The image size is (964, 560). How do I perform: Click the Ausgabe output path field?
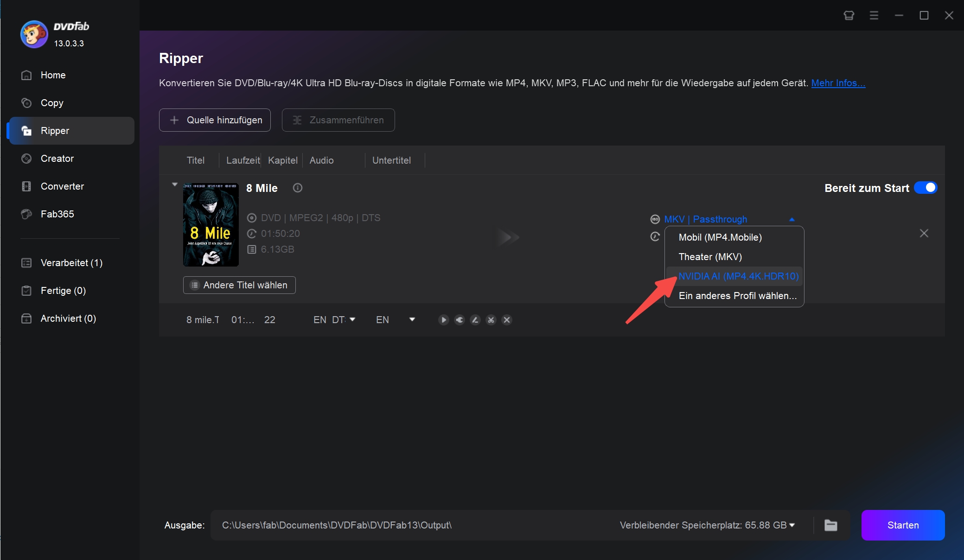(x=337, y=525)
